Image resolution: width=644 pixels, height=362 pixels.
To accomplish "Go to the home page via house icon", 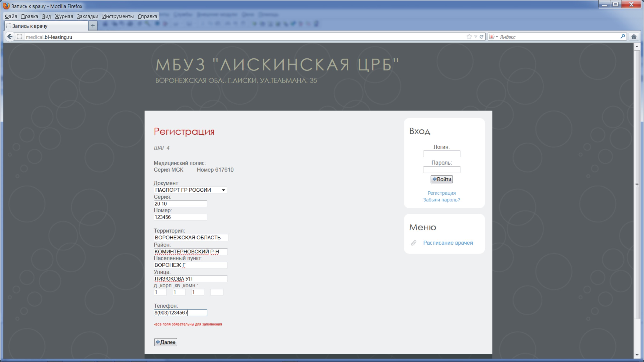I will click(634, 37).
